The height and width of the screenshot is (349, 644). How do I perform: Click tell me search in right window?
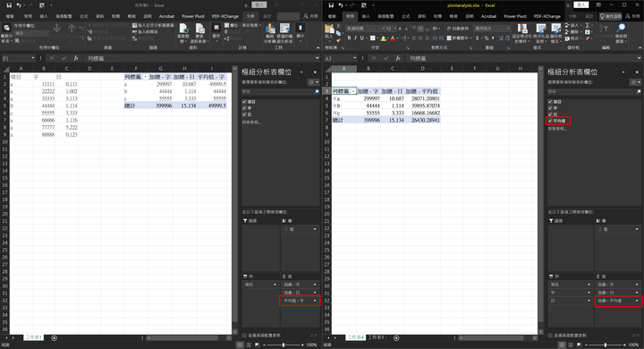point(610,16)
